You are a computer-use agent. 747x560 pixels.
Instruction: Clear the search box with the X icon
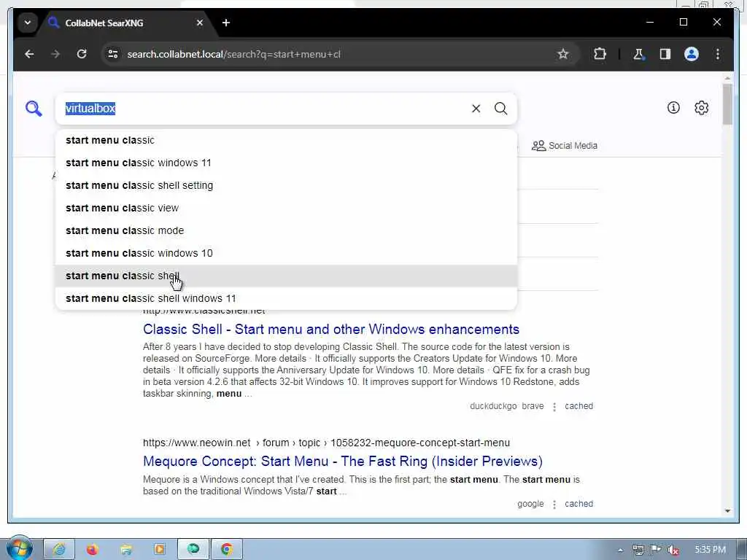point(476,109)
